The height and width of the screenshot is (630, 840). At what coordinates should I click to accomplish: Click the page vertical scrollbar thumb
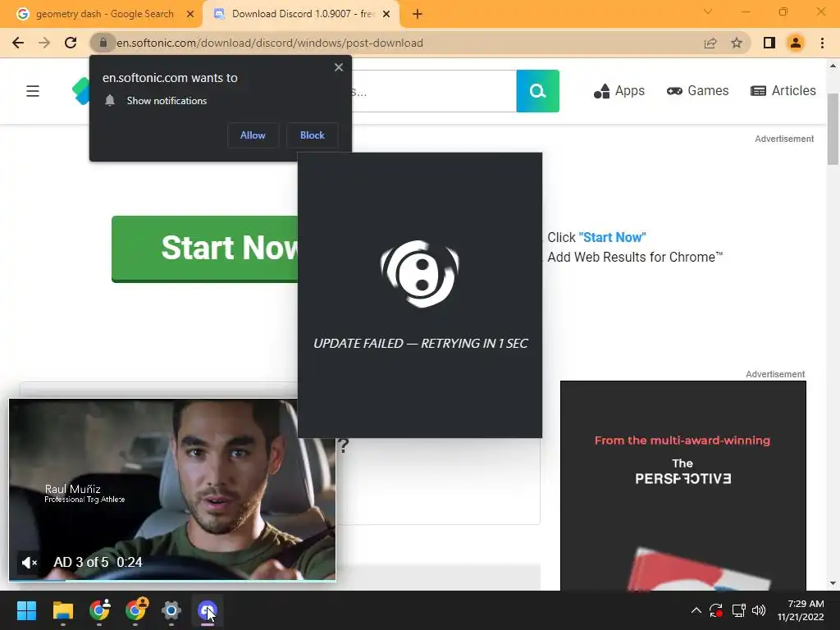(833, 130)
